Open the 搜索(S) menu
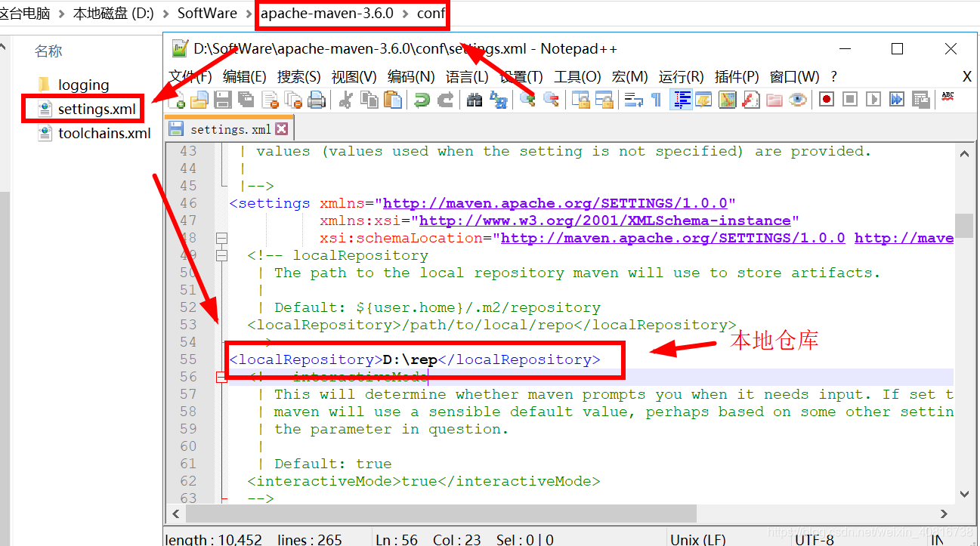The height and width of the screenshot is (546, 980). (299, 77)
